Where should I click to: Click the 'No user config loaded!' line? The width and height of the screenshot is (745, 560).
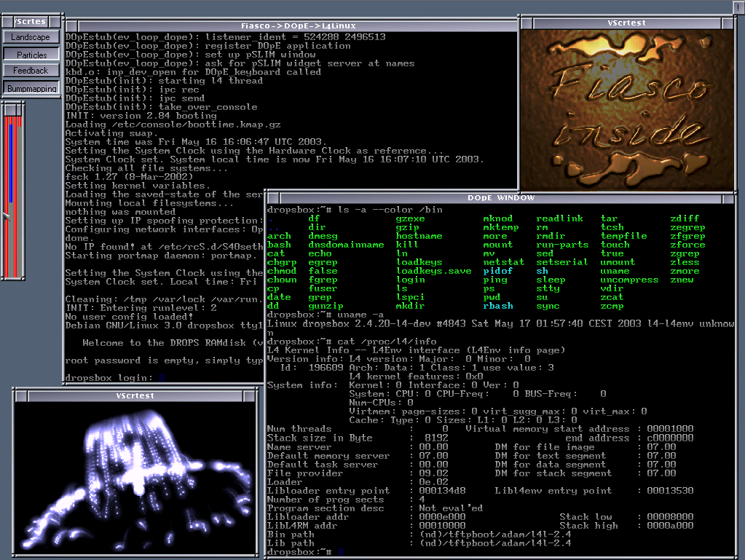click(129, 317)
